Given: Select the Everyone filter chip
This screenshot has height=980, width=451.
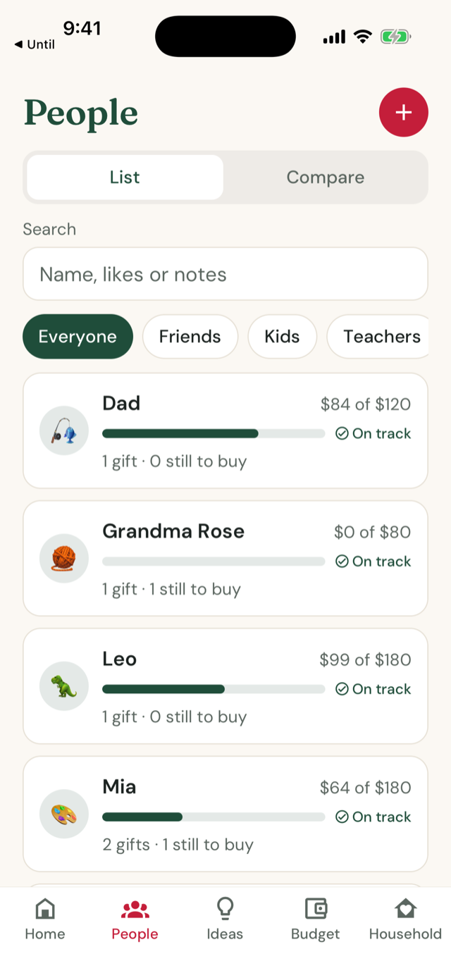Looking at the screenshot, I should 78,337.
